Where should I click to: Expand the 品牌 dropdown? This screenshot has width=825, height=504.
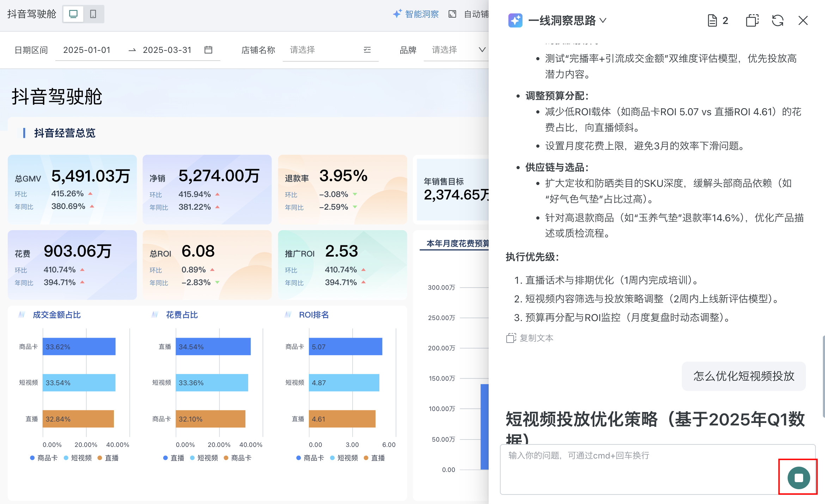point(482,50)
